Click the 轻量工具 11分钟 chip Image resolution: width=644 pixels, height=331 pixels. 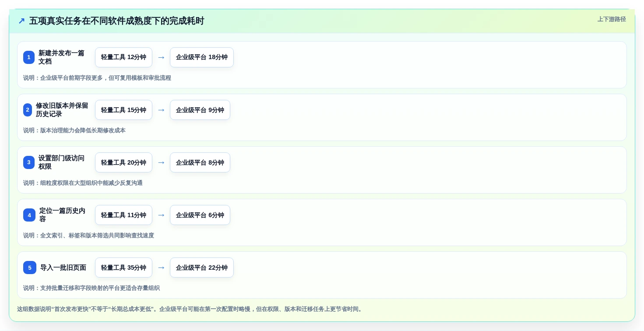pyautogui.click(x=123, y=215)
